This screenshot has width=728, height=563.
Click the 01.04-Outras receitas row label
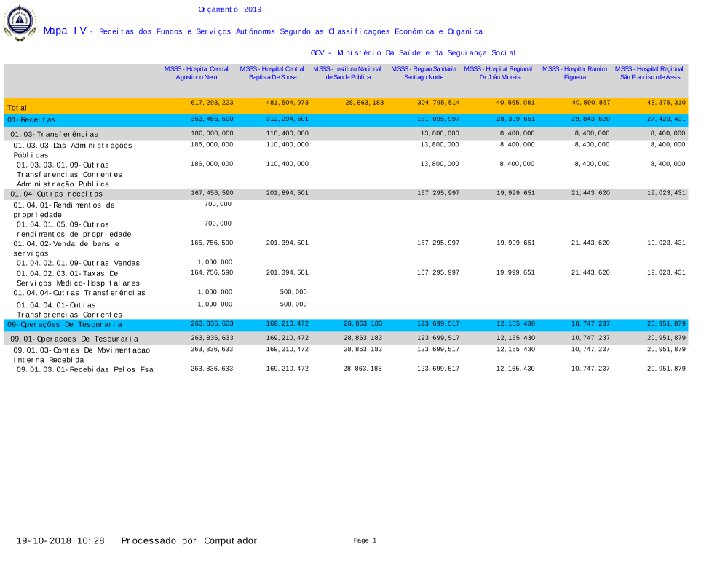pos(56,194)
